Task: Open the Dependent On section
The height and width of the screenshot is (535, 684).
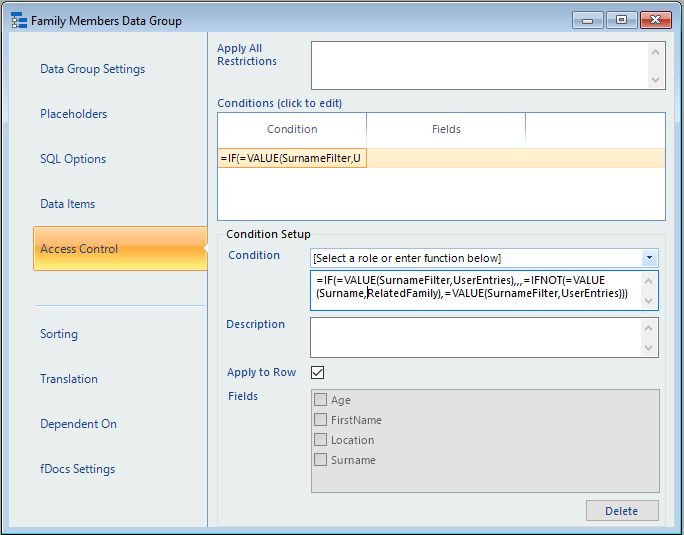Action: (78, 424)
